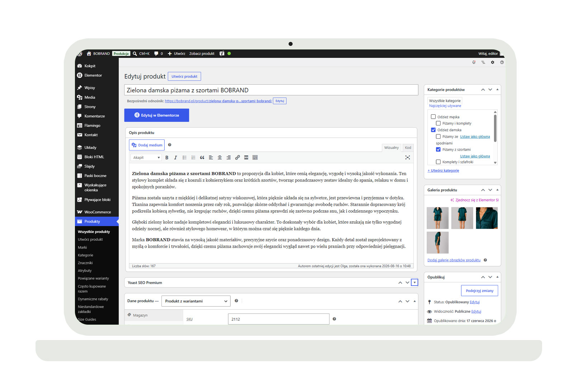The image size is (588, 387).
Task: Open the help icon beside Dodaj medium
Action: click(x=170, y=145)
